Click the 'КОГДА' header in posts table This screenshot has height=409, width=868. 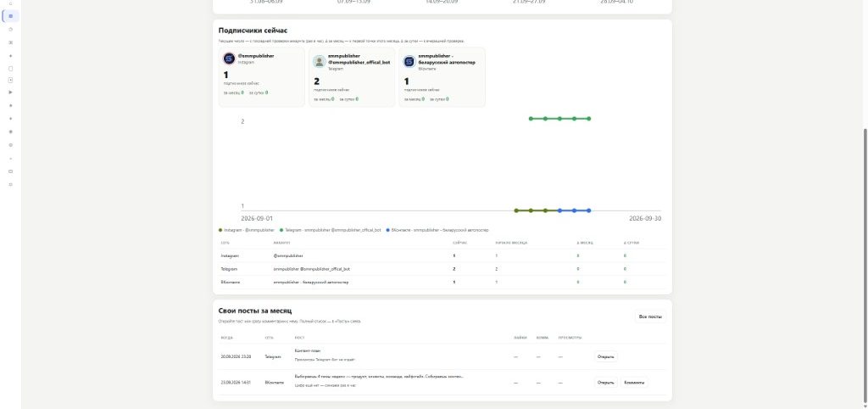point(227,338)
